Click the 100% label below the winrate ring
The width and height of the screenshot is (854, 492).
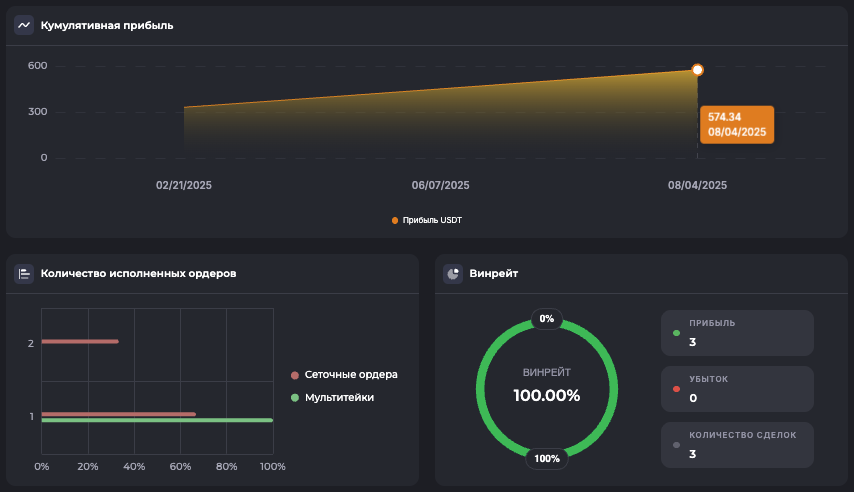click(x=547, y=459)
